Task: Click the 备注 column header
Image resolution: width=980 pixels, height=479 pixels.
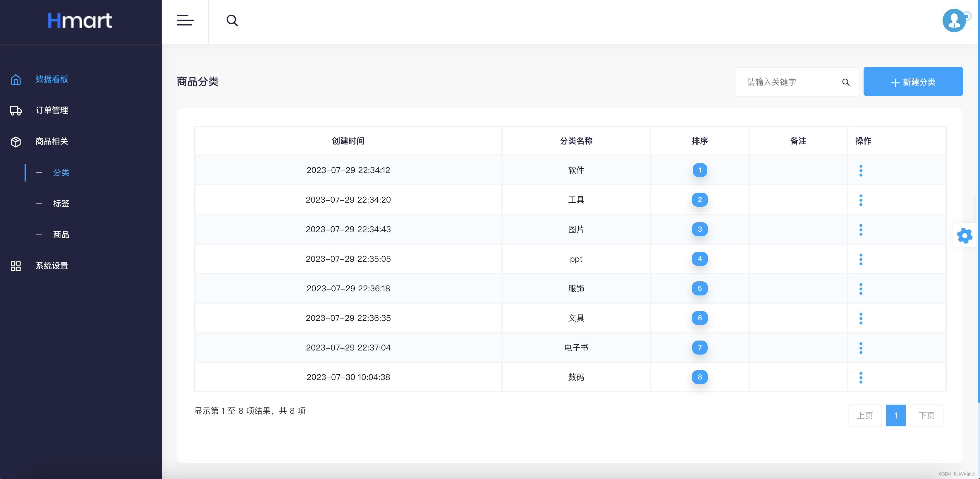Action: point(798,141)
